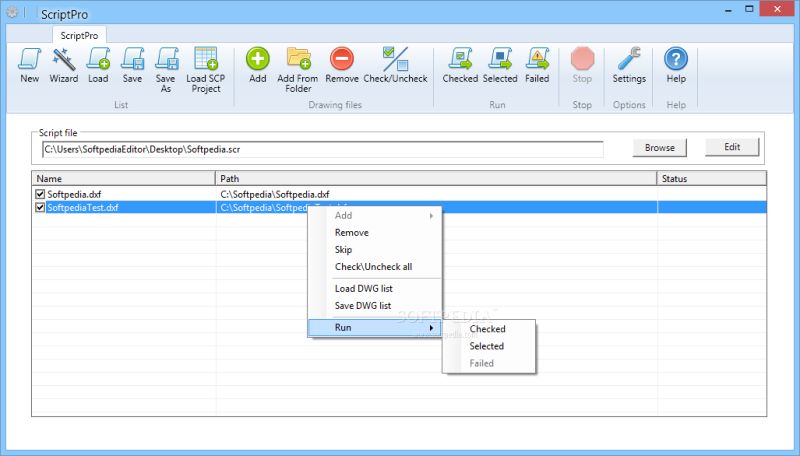Choose Save DWG list

(x=375, y=306)
